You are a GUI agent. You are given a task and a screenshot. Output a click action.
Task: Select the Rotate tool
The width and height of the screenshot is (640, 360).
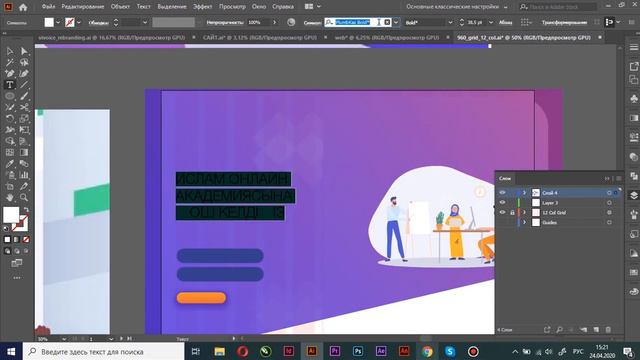[x=10, y=119]
